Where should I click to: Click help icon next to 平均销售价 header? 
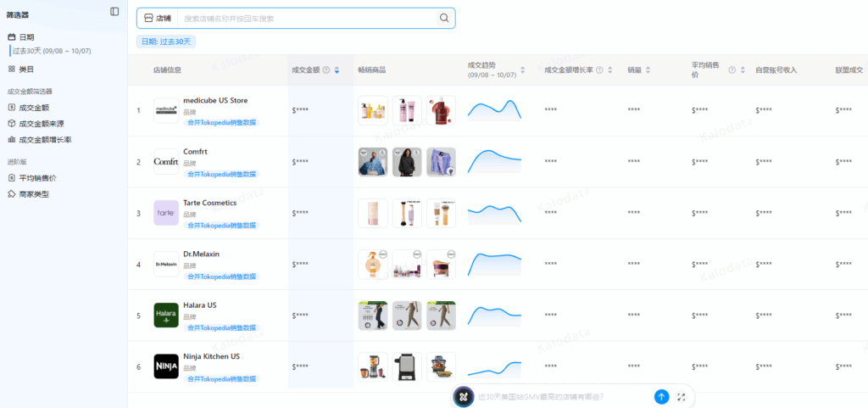(732, 70)
